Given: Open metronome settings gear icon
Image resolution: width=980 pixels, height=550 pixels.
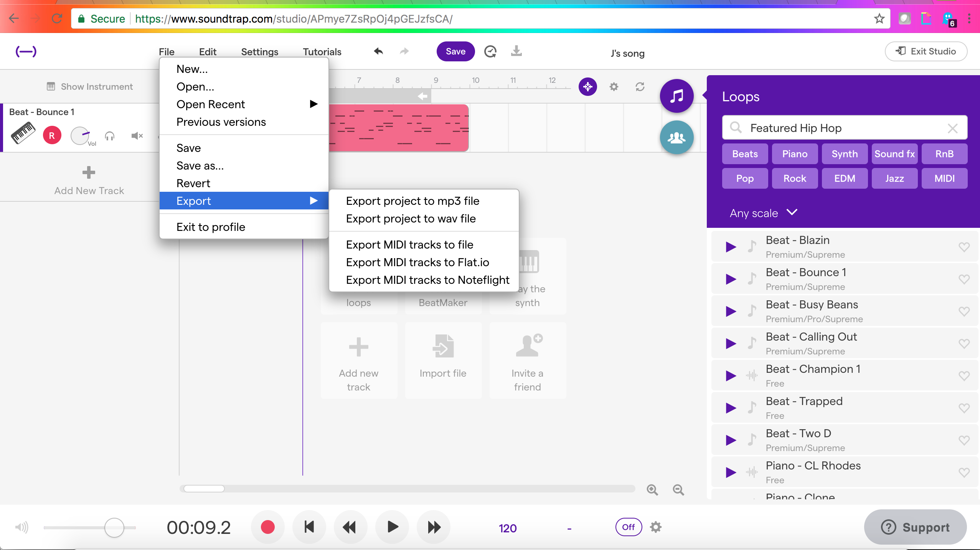Looking at the screenshot, I should click(656, 527).
